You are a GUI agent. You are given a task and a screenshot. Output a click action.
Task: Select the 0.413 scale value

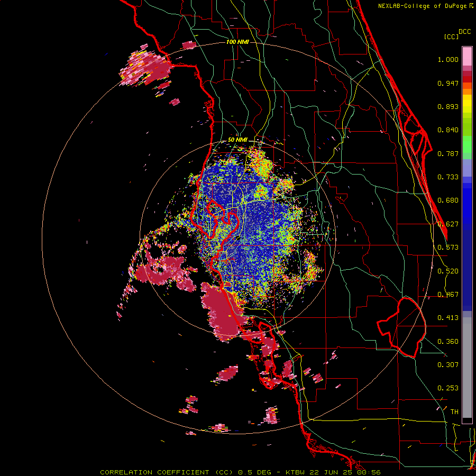pos(448,318)
